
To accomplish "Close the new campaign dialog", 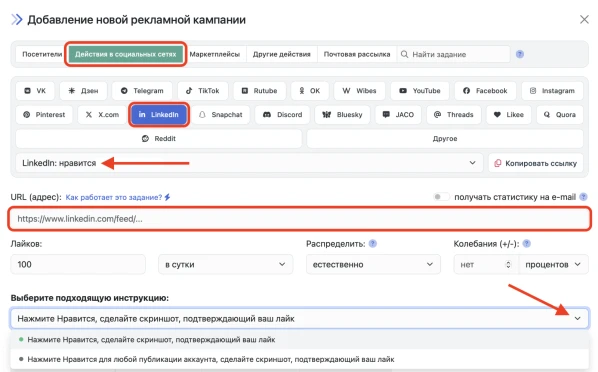I will pyautogui.click(x=584, y=19).
